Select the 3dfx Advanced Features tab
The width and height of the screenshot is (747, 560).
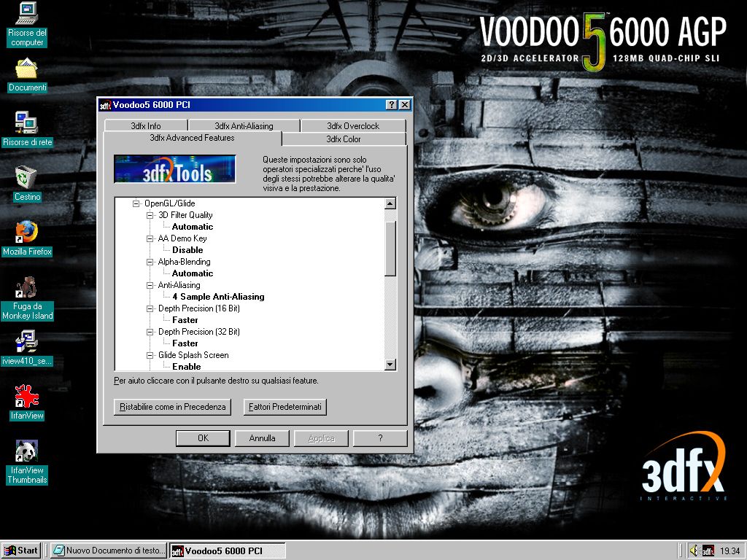pos(192,138)
